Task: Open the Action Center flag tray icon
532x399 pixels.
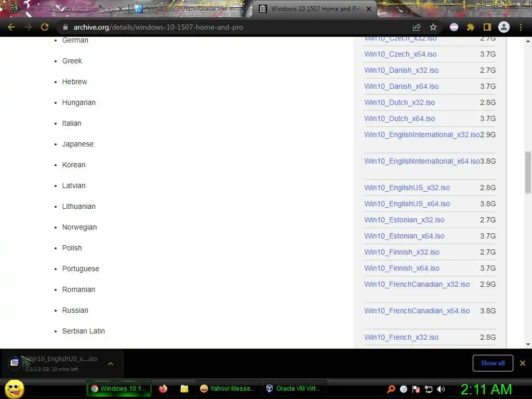Action: pyautogui.click(x=416, y=389)
